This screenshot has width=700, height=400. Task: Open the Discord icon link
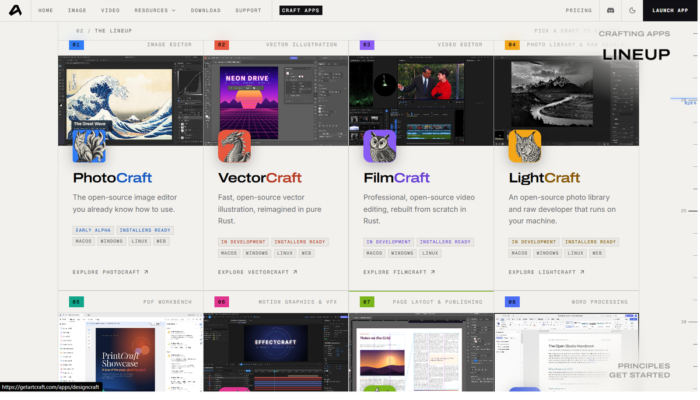[610, 10]
